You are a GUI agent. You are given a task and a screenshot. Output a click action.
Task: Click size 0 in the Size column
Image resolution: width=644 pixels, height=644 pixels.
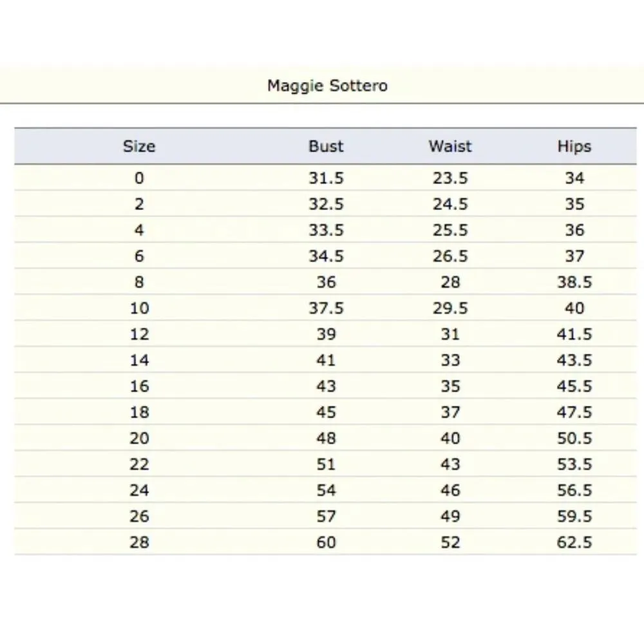139,178
